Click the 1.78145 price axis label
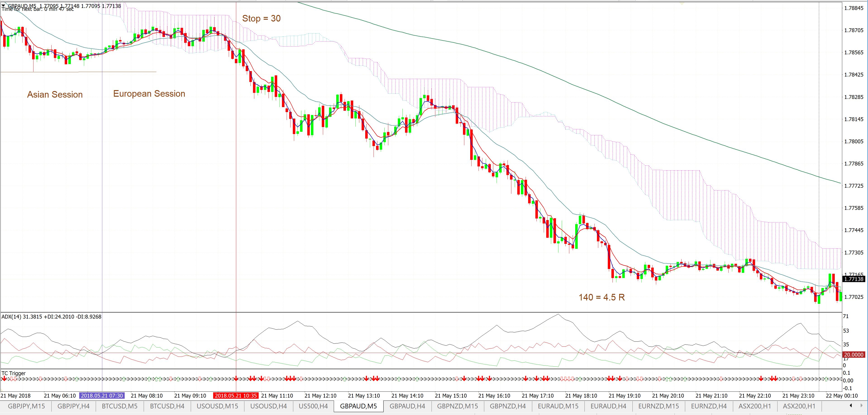This screenshot has width=868, height=415. click(854, 119)
